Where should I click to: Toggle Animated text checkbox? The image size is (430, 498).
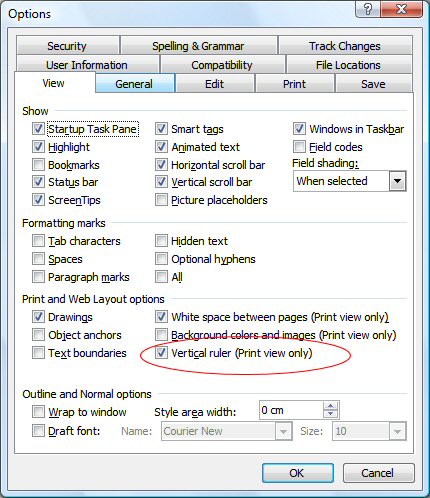click(x=161, y=147)
